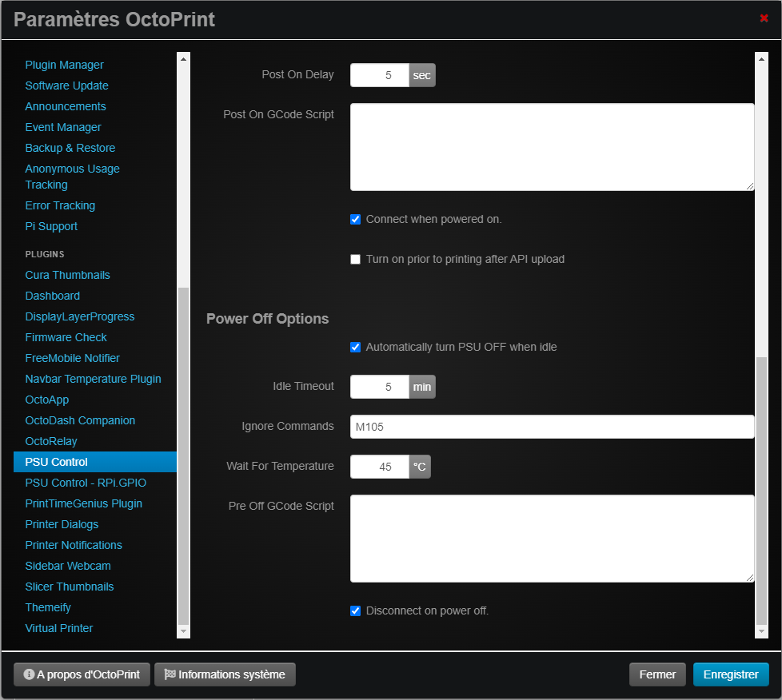The height and width of the screenshot is (700, 782).
Task: Open Error Tracking settings
Action: [x=60, y=205]
